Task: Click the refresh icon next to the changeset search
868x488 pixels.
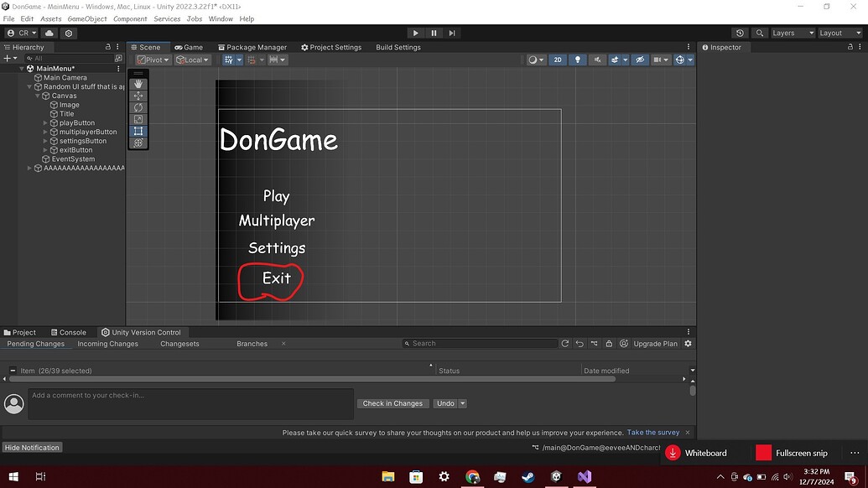Action: click(564, 343)
